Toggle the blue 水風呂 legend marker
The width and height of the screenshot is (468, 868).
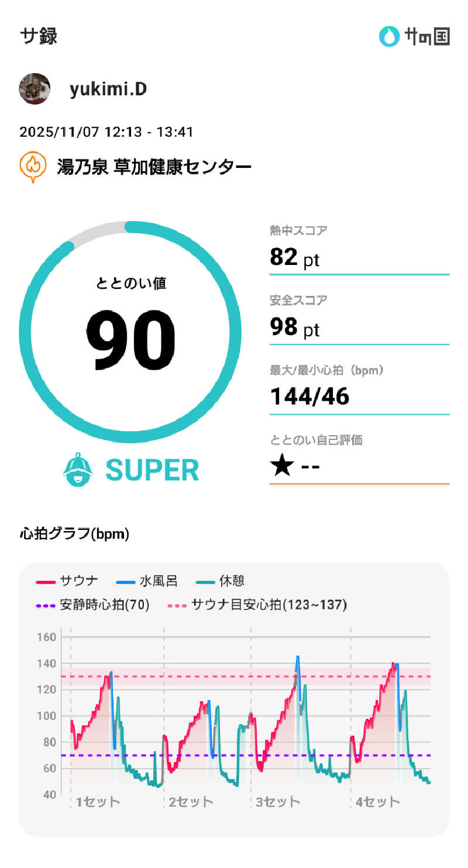[125, 581]
